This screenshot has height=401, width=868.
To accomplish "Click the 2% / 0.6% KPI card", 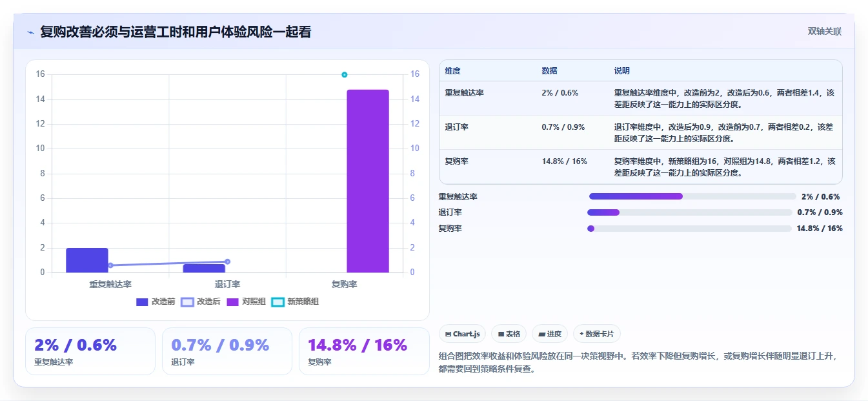I will pyautogui.click(x=90, y=351).
